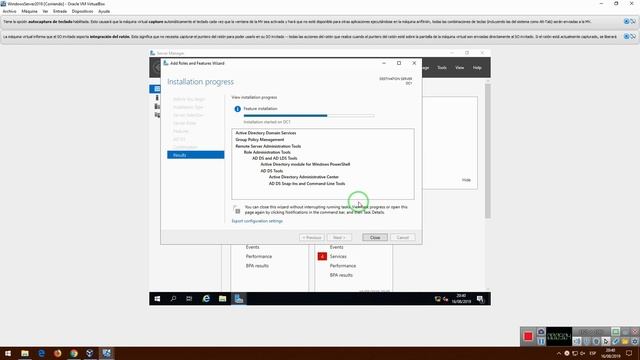
Task: Select the recorder cursor highlight icon
Action: [x=606, y=341]
